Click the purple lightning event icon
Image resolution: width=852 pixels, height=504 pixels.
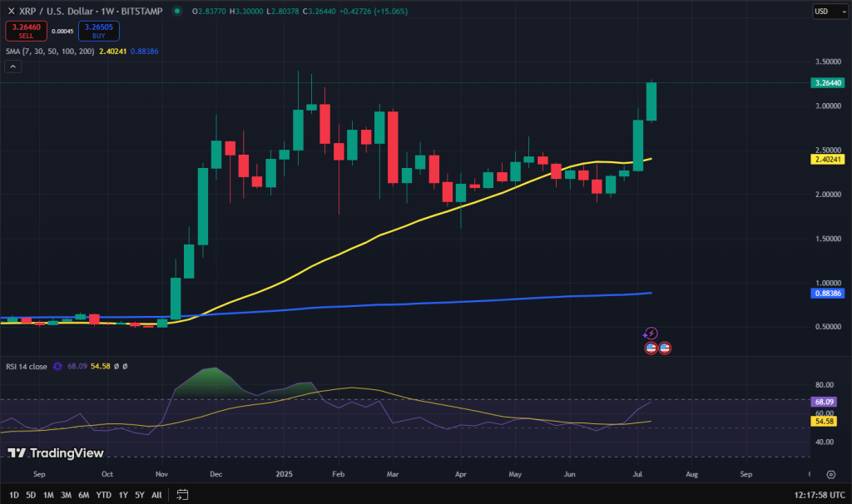(651, 334)
